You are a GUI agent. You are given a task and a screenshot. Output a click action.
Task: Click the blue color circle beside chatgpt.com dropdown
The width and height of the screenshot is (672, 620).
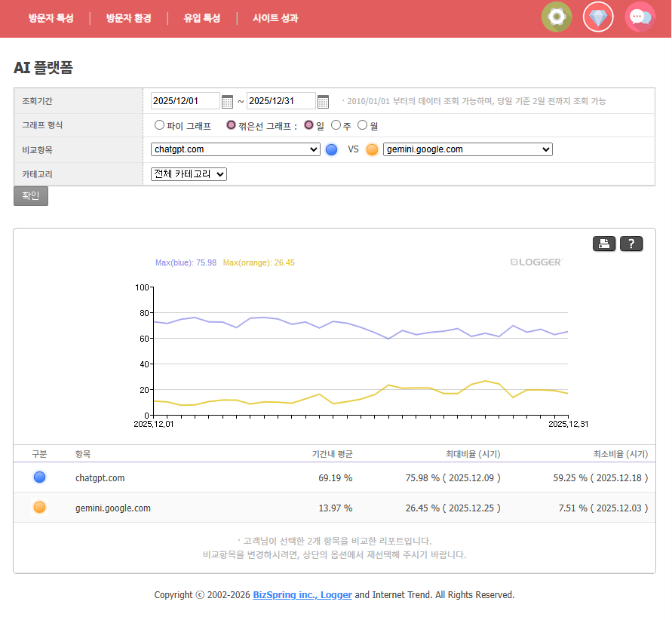point(331,149)
